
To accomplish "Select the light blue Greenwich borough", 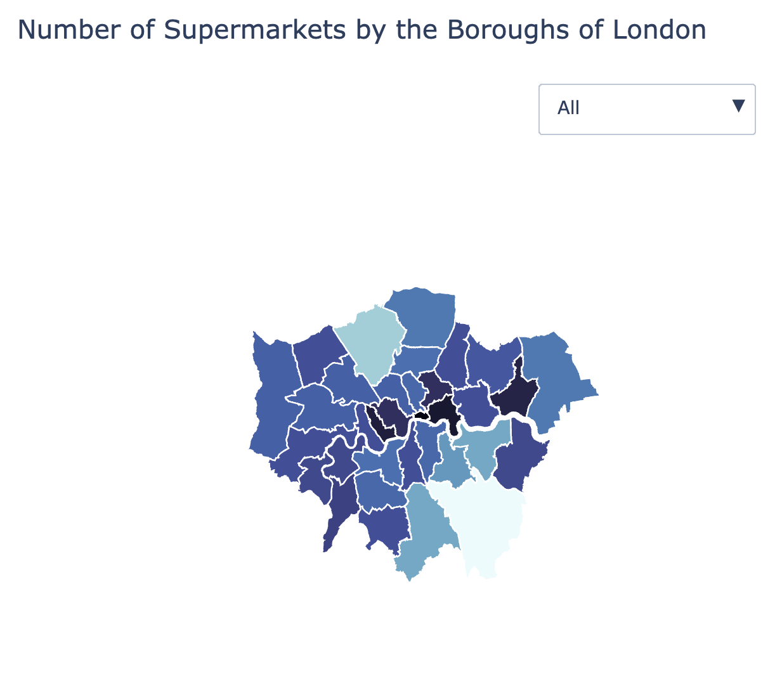I will pyautogui.click(x=488, y=447).
